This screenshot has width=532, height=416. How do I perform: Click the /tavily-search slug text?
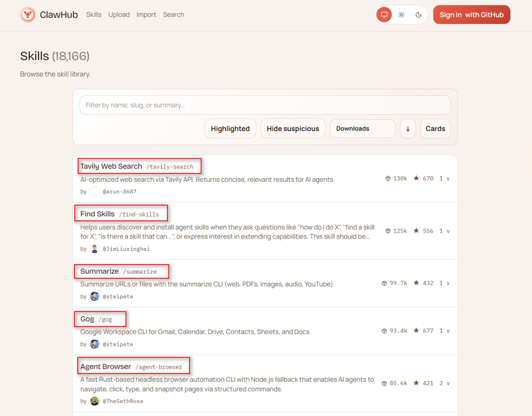point(170,167)
